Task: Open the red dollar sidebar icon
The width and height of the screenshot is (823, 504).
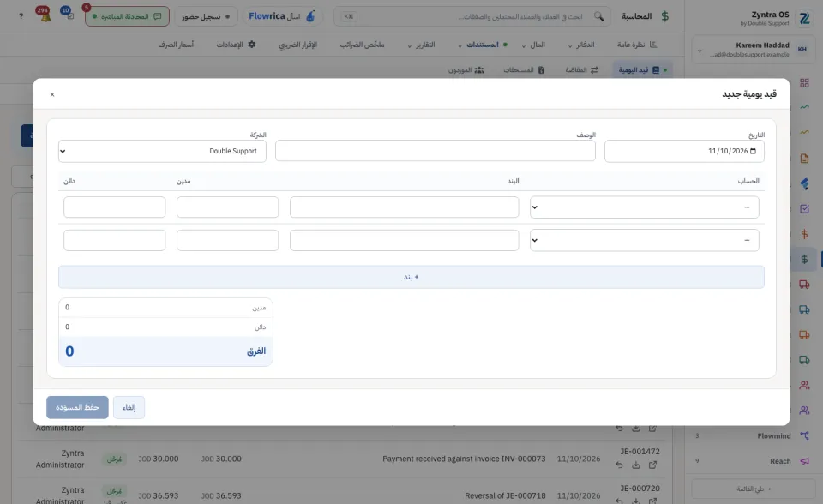Action: point(804,234)
